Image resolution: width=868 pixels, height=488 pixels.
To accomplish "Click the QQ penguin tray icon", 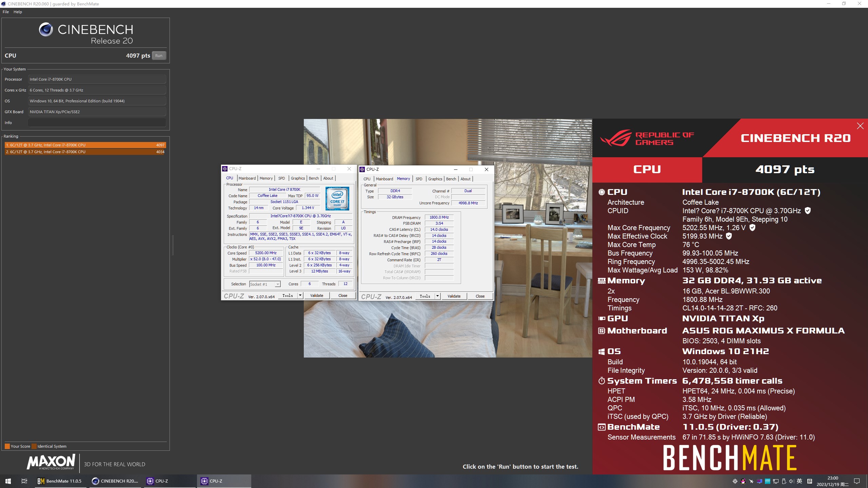I will click(x=743, y=481).
